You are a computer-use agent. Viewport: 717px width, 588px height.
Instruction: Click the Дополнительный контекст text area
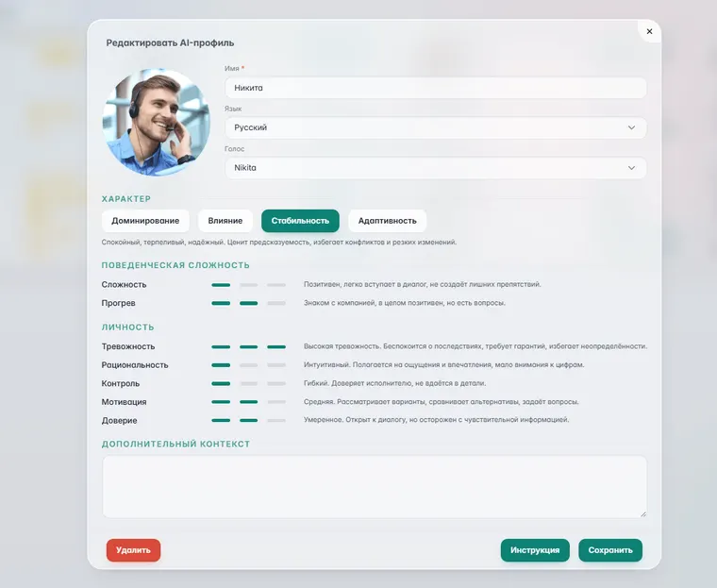pos(374,486)
